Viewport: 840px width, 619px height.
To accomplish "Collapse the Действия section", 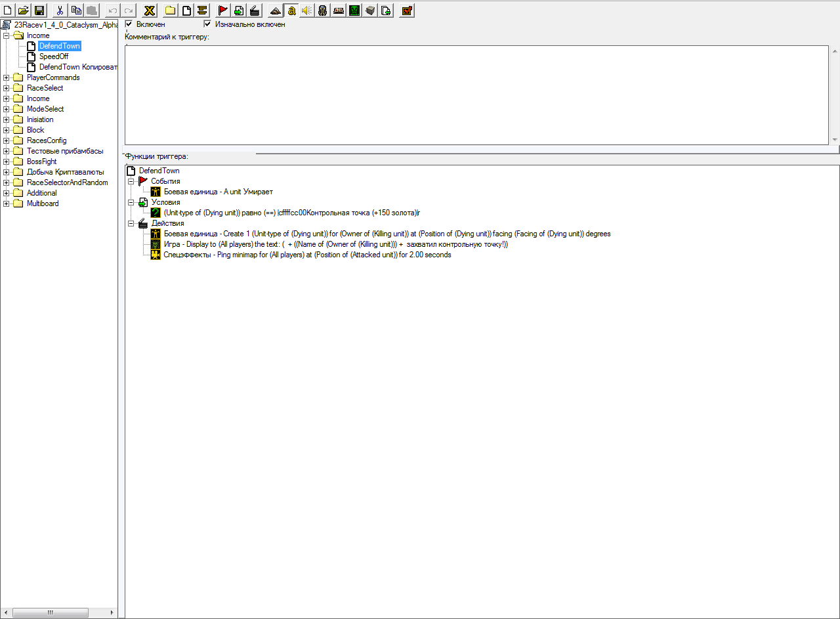I will tap(131, 223).
